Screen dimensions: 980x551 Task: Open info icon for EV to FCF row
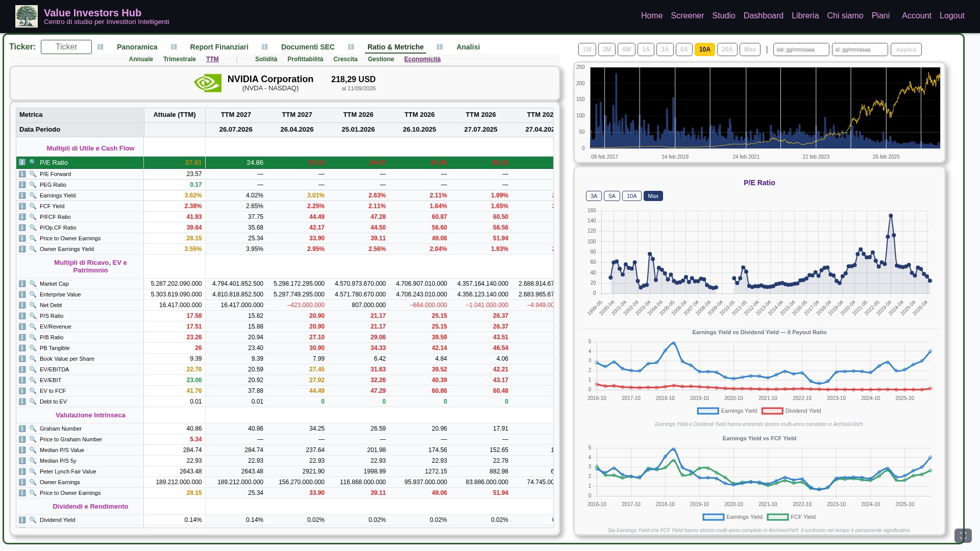point(22,391)
